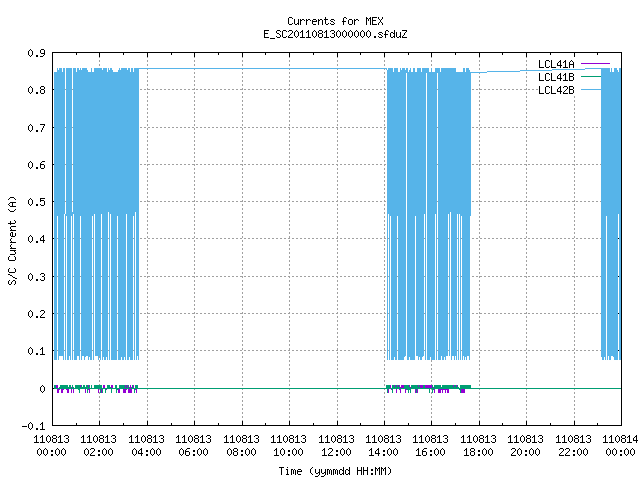The width and height of the screenshot is (640, 480).
Task: Click the 110813 18:00 x-axis tick label
Action: tap(478, 445)
